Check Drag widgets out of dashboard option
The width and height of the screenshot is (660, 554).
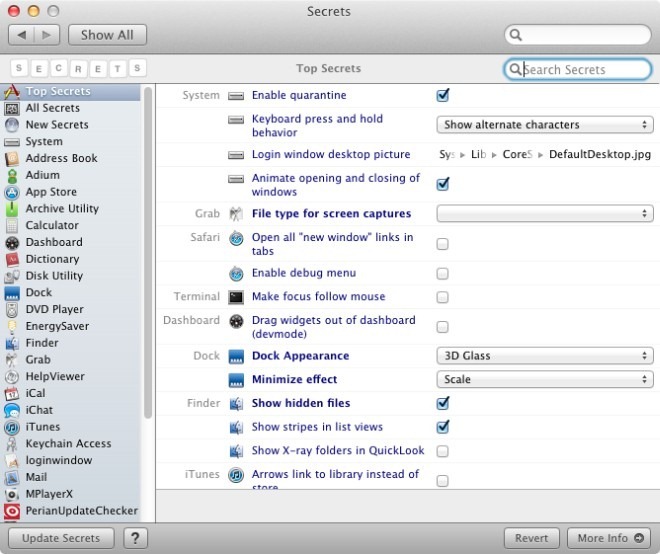(x=442, y=327)
